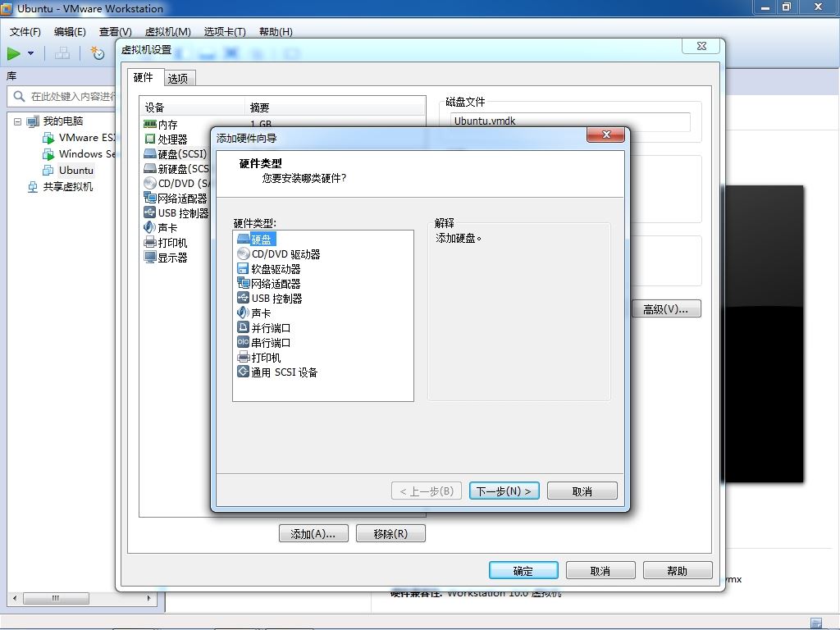Click VMware app icon in title bar
Viewport: 840px width, 630px height.
pos(7,8)
